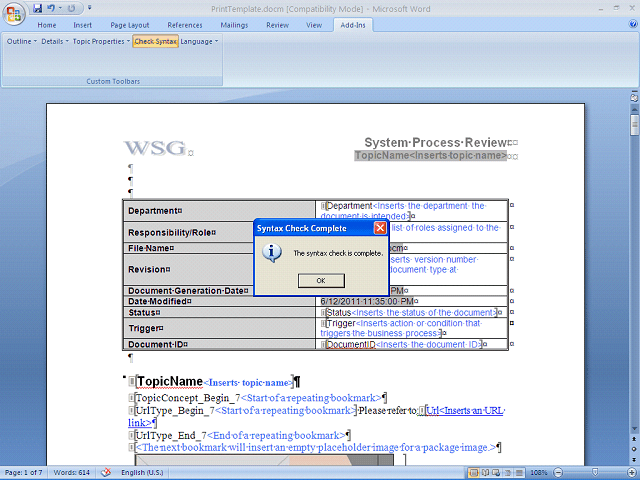Click the Document ID label cell

219,344
